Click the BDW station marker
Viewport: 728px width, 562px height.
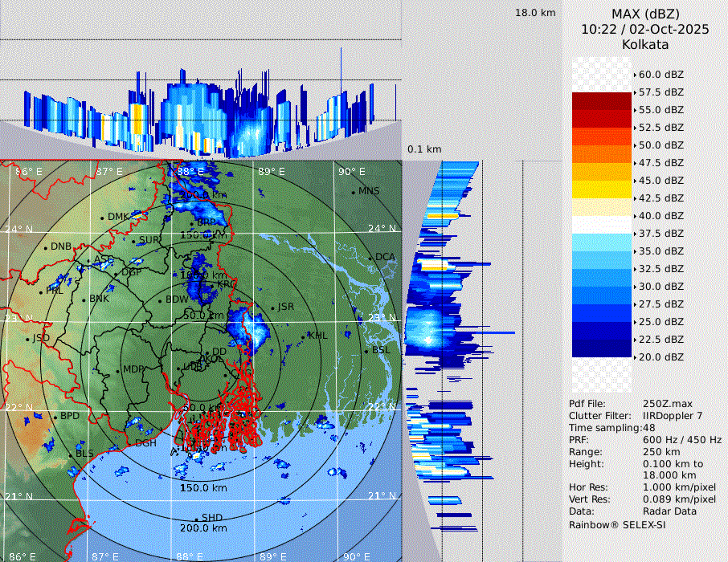[x=161, y=299]
